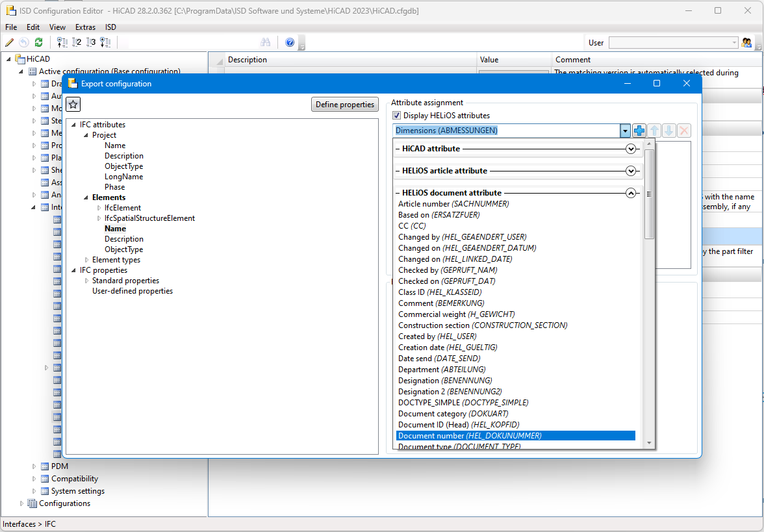Select User-defined properties tree item

133,291
